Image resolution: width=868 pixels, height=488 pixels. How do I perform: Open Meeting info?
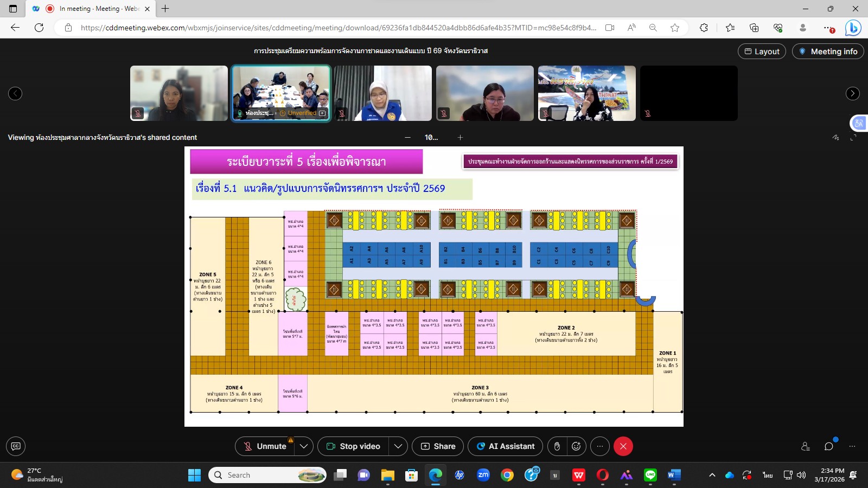828,52
